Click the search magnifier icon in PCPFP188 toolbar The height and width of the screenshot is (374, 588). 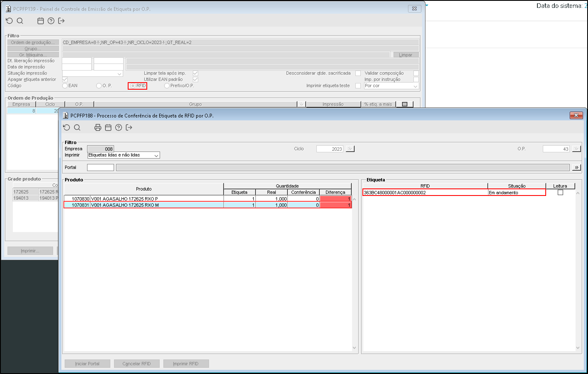point(77,127)
